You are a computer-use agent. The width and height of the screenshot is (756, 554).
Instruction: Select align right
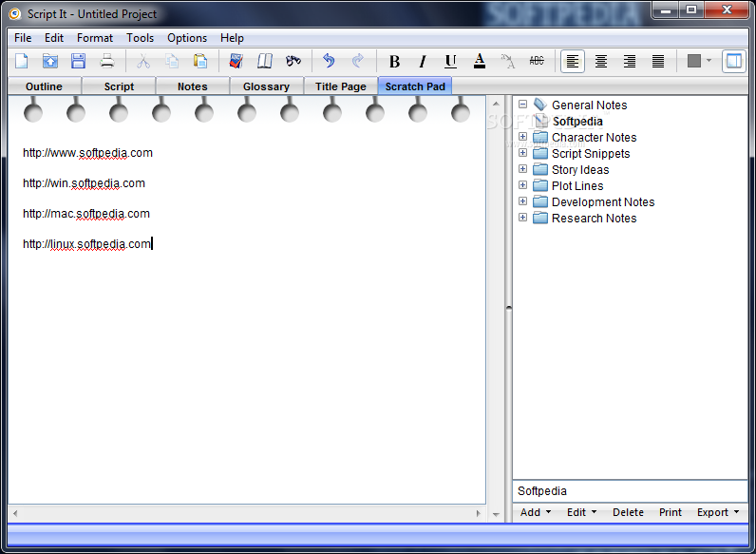pyautogui.click(x=629, y=61)
